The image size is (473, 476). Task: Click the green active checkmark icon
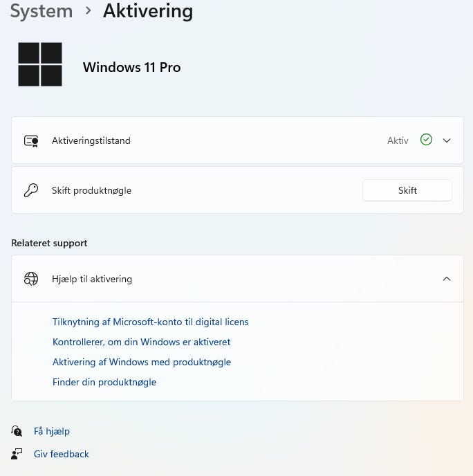pos(426,140)
